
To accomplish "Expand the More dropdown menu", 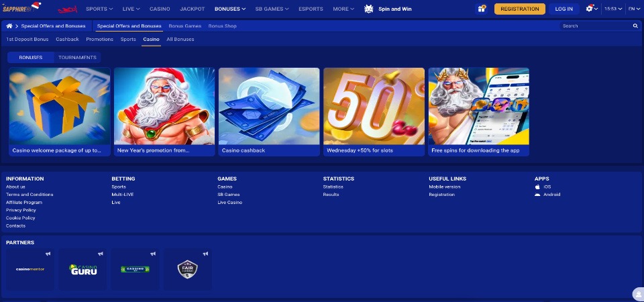I will (x=343, y=9).
